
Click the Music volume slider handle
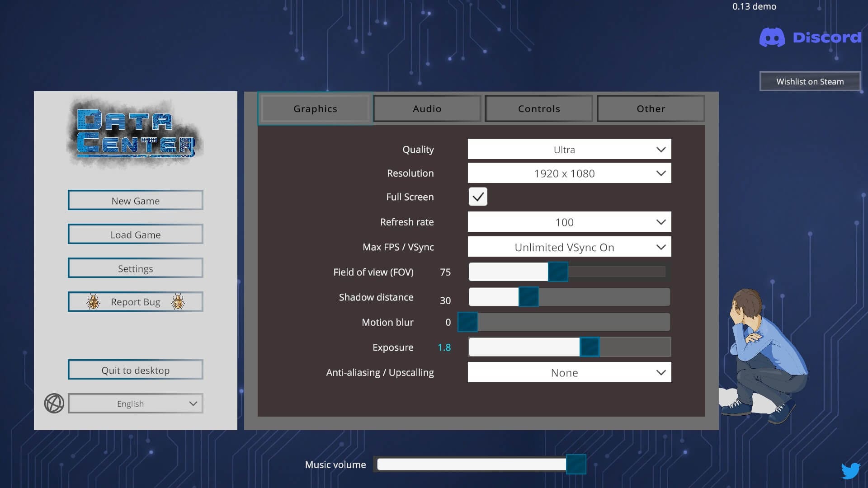point(576,464)
